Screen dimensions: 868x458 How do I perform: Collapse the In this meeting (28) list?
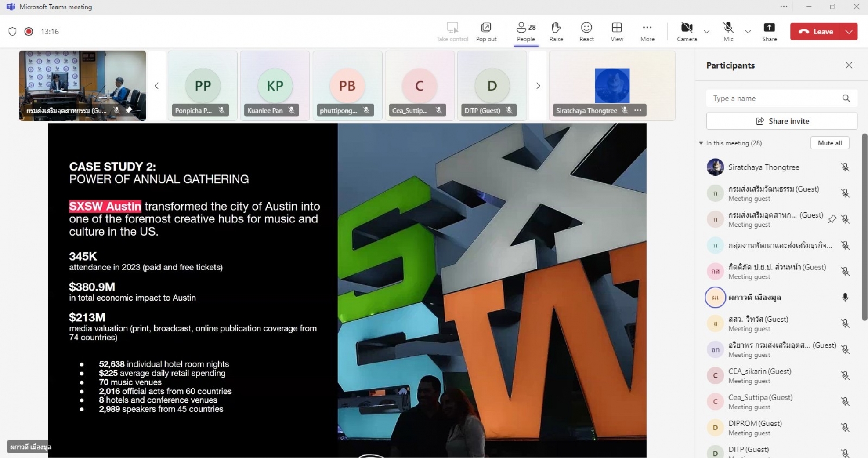pos(701,143)
